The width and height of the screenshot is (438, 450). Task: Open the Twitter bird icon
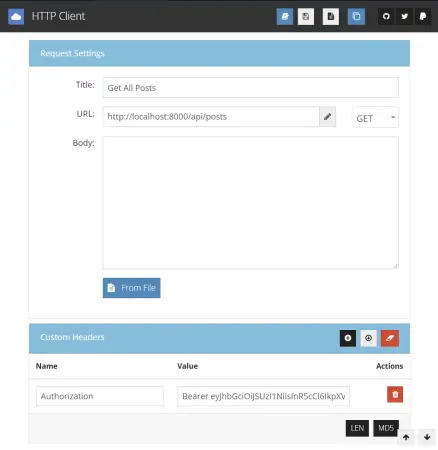pyautogui.click(x=404, y=16)
